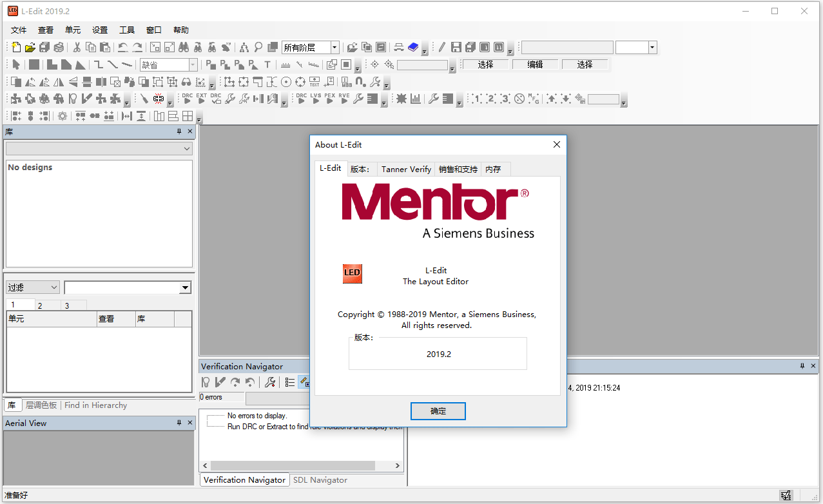Screen dimensions: 823x504
Task: Click the wrench icon in Verification Navigator
Action: click(270, 382)
